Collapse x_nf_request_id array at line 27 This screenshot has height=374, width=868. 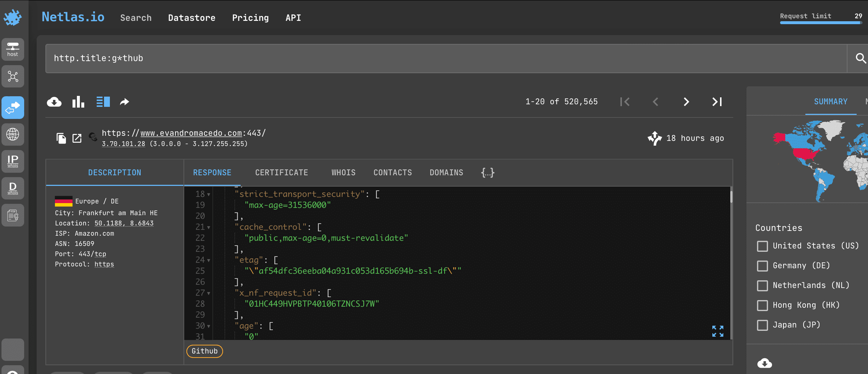coord(209,293)
